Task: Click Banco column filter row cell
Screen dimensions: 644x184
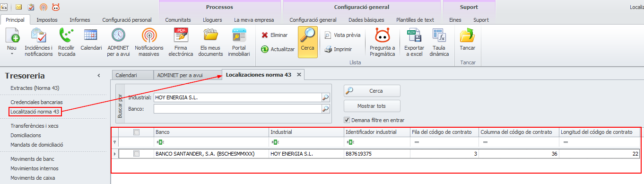Action: click(x=212, y=142)
